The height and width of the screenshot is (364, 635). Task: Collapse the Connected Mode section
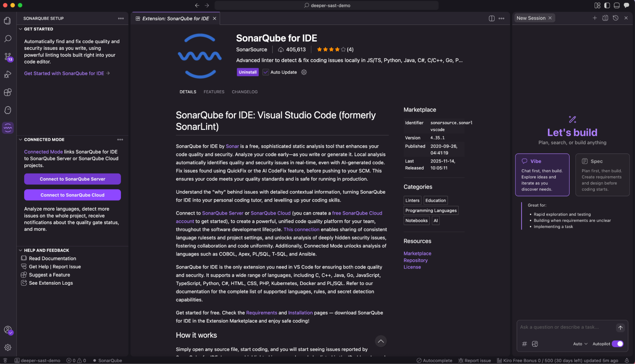click(21, 140)
